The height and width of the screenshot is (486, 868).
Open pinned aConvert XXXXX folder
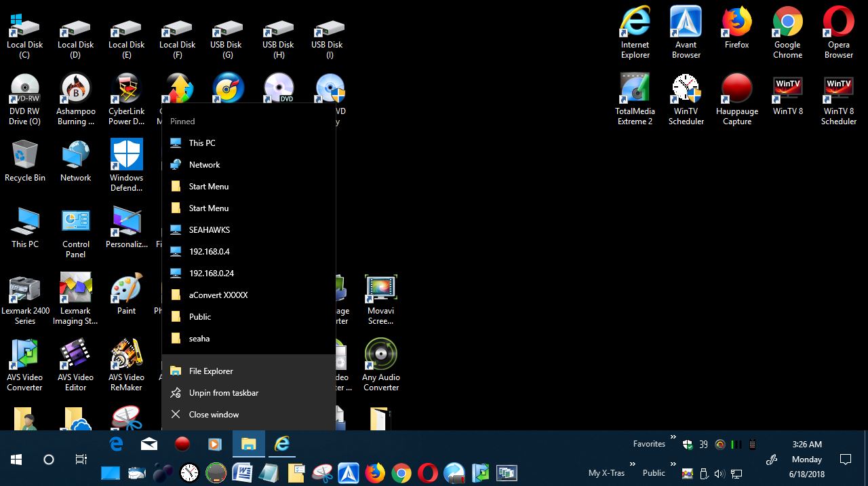(x=218, y=295)
